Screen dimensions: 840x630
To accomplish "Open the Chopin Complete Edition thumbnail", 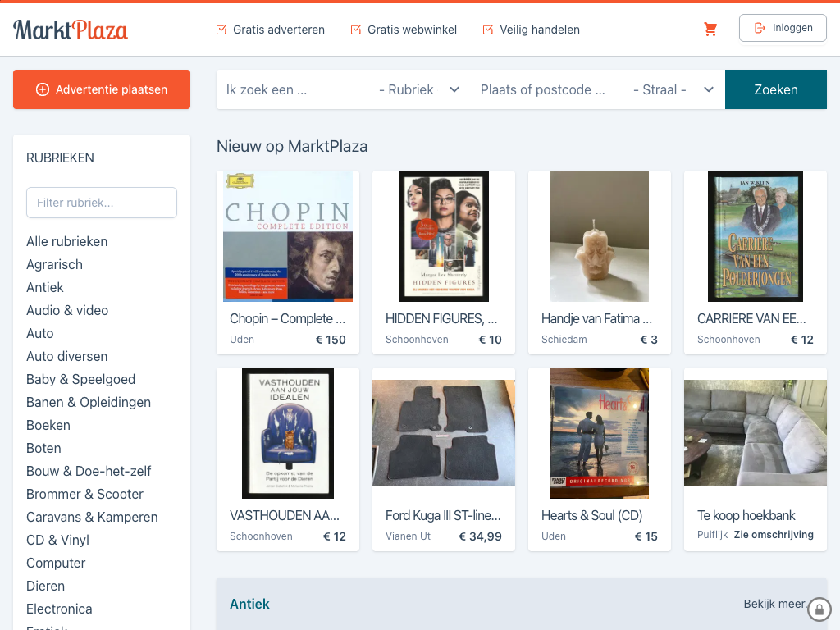I will point(288,236).
